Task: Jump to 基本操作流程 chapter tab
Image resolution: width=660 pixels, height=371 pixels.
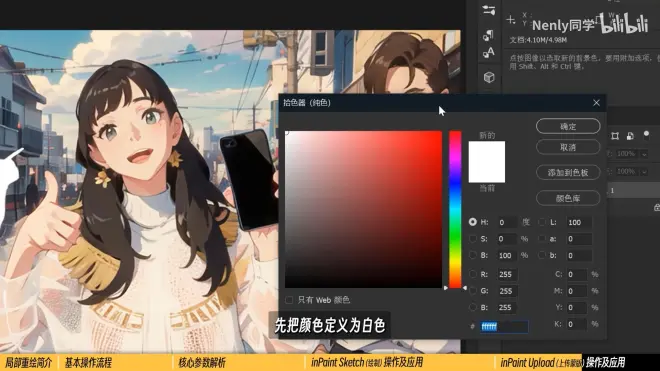Action: (88, 363)
